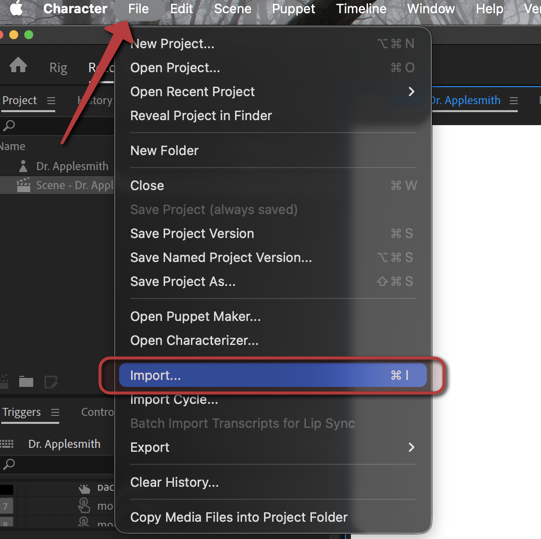Switch to the Controls panel tab
The width and height of the screenshot is (541, 539).
[x=97, y=412]
